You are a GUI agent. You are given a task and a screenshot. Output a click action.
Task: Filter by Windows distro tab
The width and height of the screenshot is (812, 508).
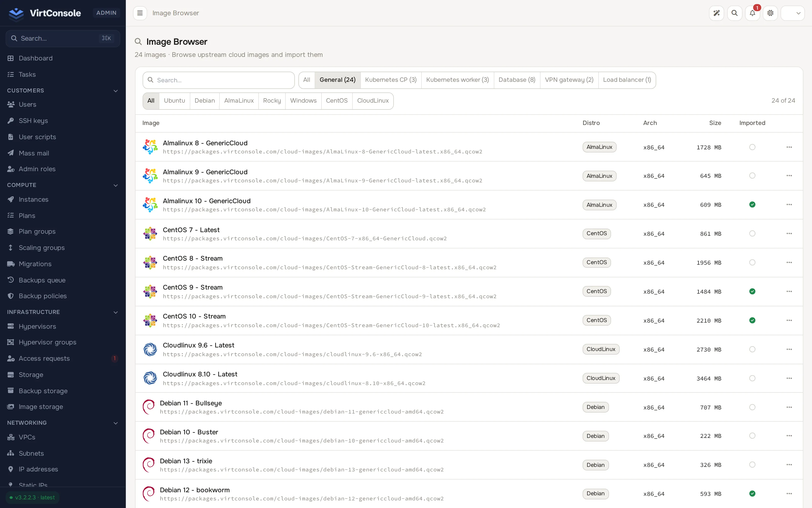coord(303,101)
